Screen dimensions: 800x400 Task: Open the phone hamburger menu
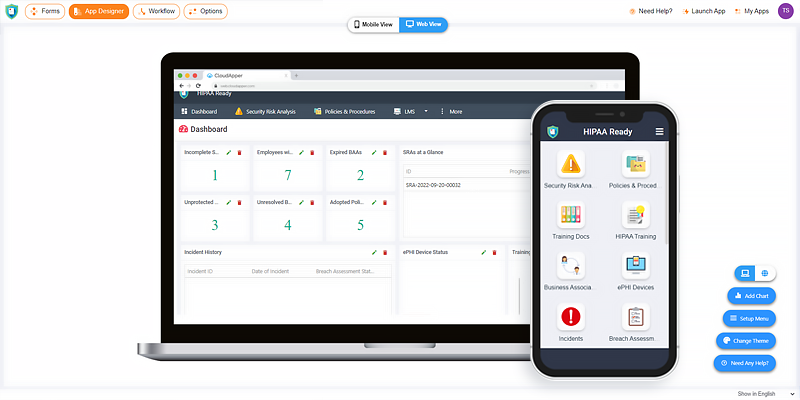coord(659,132)
